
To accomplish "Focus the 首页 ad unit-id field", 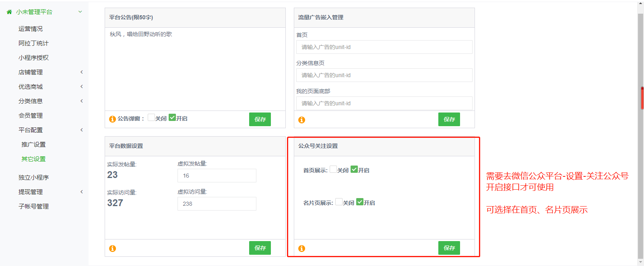I will 384,47.
